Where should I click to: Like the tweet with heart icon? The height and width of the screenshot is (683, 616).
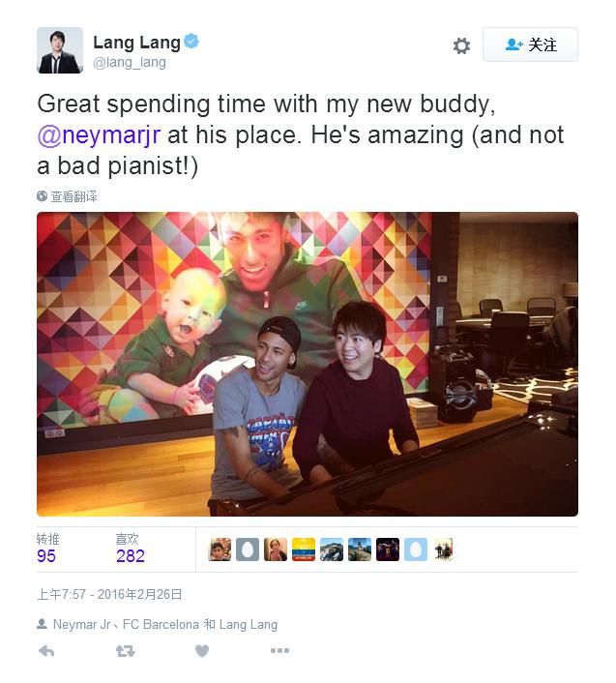click(201, 651)
